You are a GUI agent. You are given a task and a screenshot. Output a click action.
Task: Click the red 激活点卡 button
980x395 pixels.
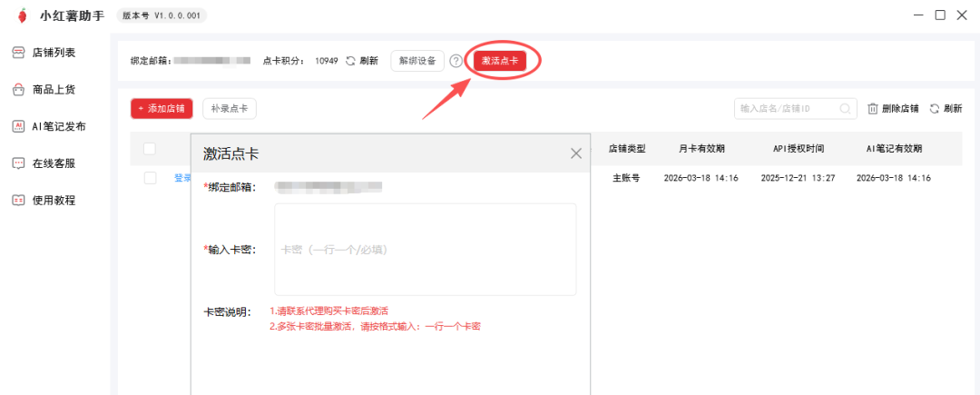(500, 61)
